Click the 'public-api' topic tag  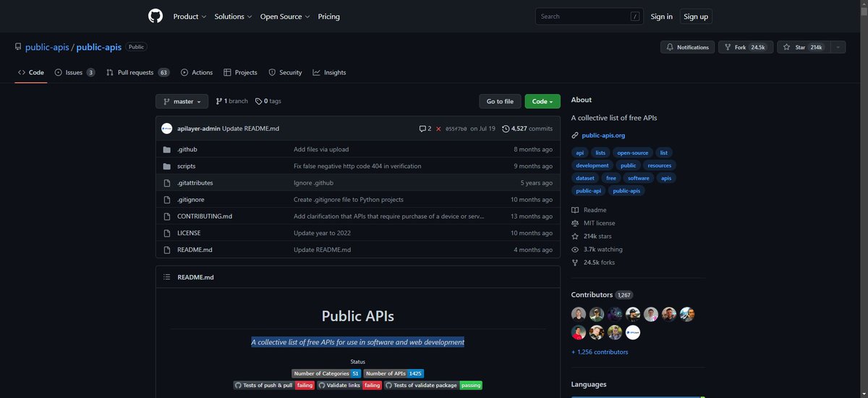click(x=588, y=190)
